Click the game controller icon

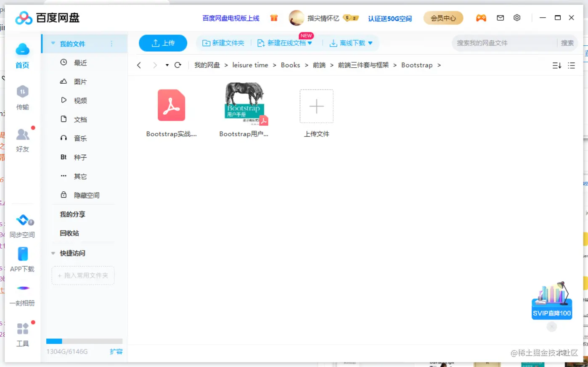pos(481,18)
